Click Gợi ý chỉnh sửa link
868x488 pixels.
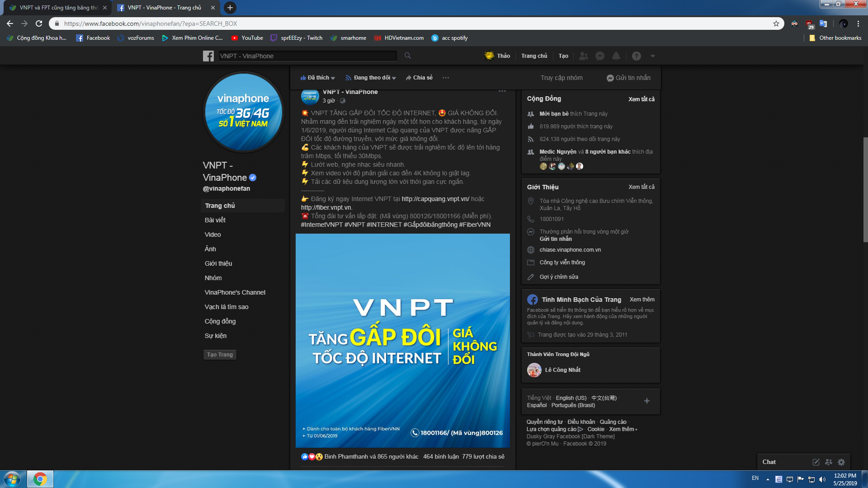559,277
